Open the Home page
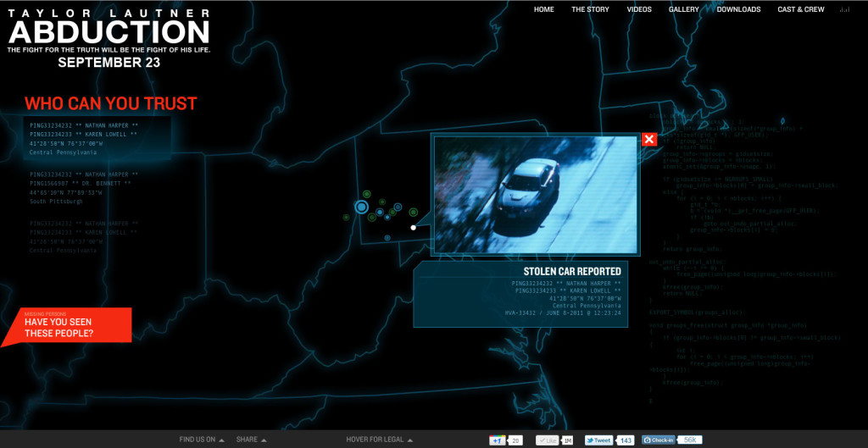Viewport: 868px width, 448px height. [x=543, y=9]
